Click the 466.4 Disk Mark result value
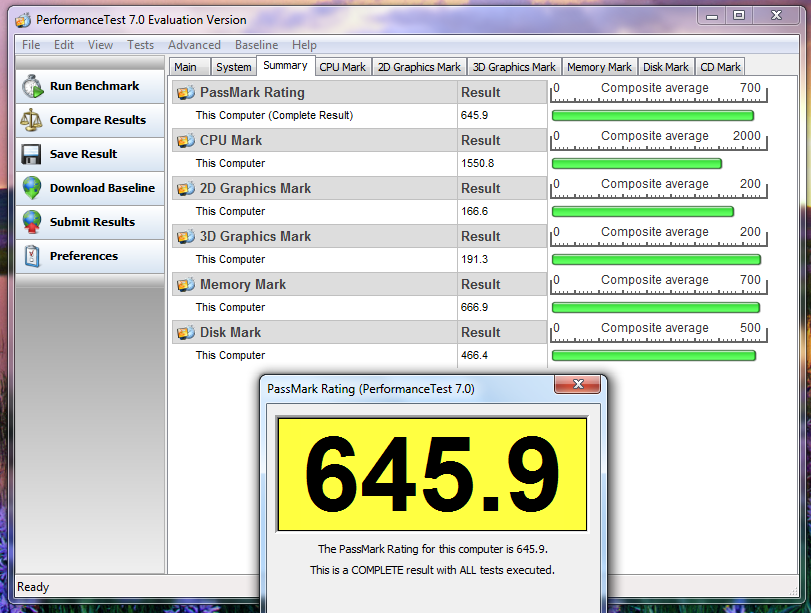 tap(474, 355)
